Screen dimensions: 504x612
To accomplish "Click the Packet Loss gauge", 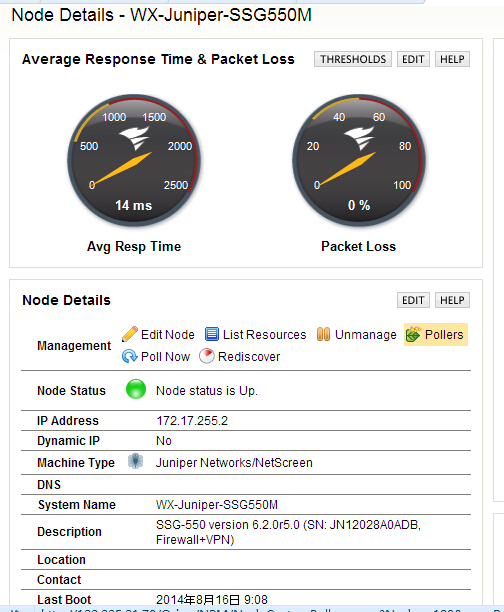I will tap(359, 160).
